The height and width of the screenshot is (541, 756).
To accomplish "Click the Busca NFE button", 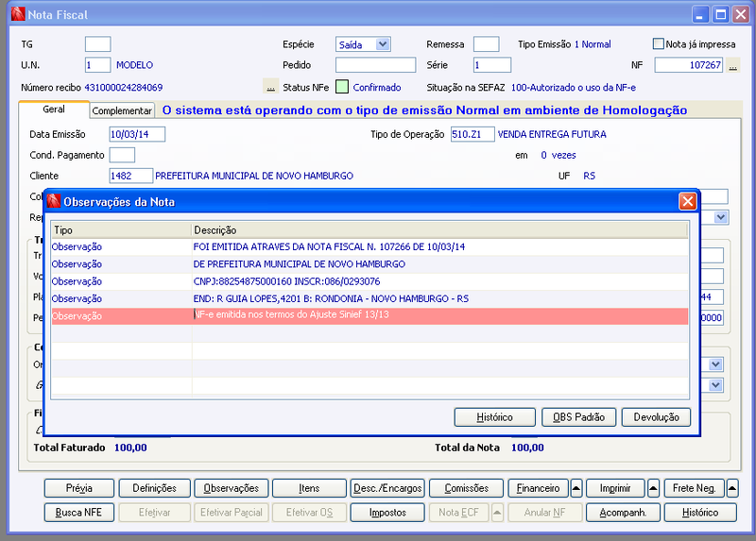I will click(79, 513).
